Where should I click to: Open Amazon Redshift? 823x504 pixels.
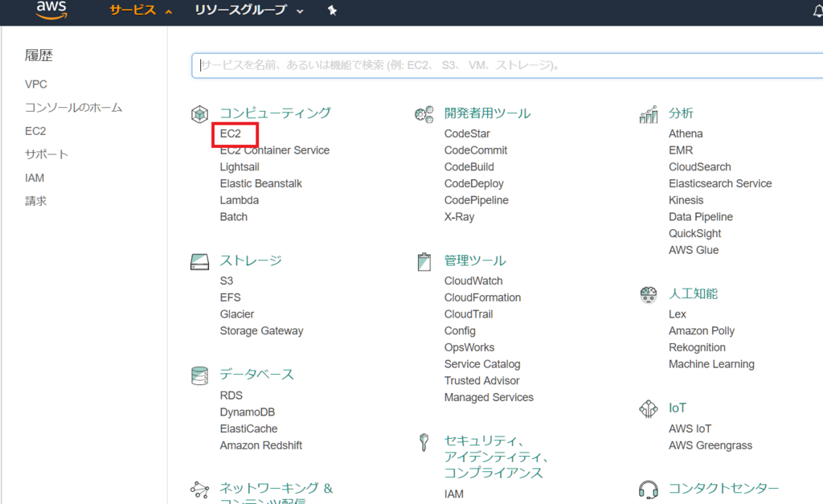click(x=261, y=445)
